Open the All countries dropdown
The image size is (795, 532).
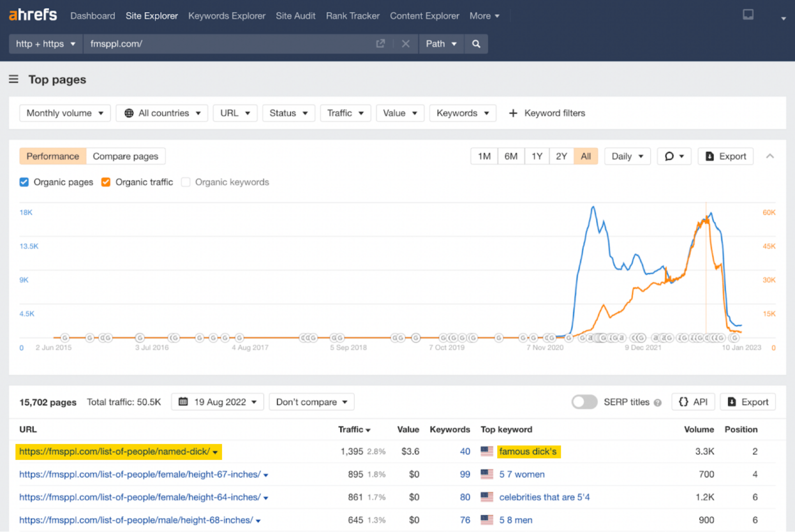point(162,113)
